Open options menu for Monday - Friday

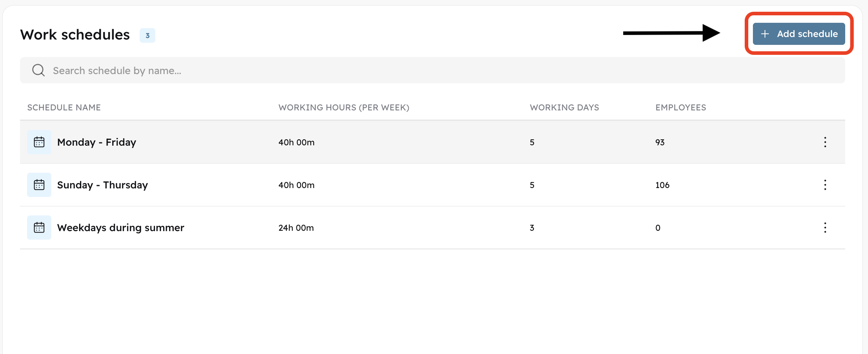(825, 142)
